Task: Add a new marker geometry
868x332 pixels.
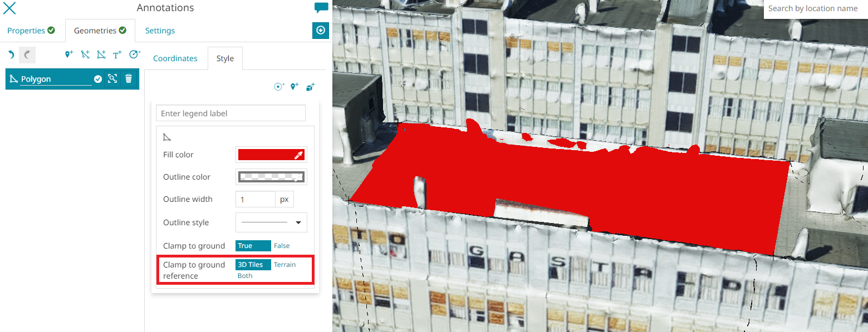Action: [x=69, y=54]
